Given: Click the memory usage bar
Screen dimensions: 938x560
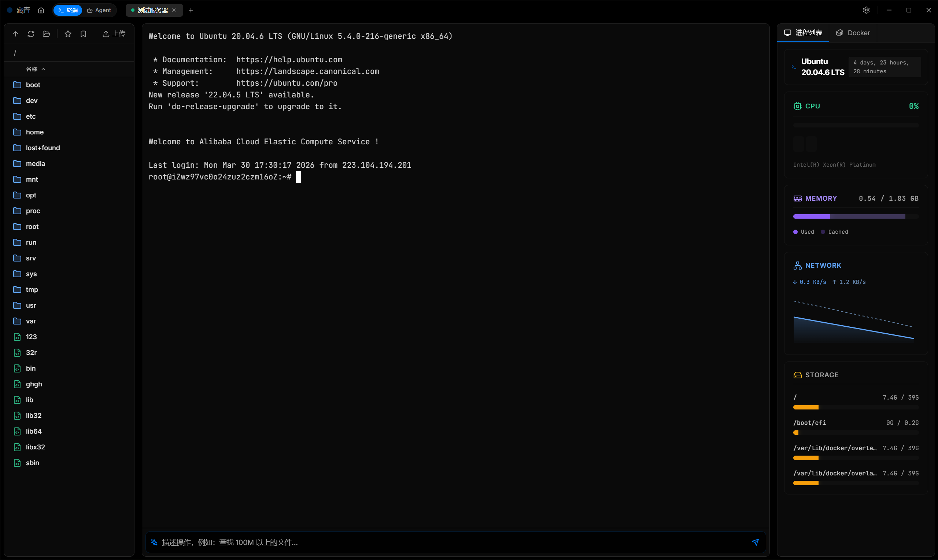Looking at the screenshot, I should [856, 216].
